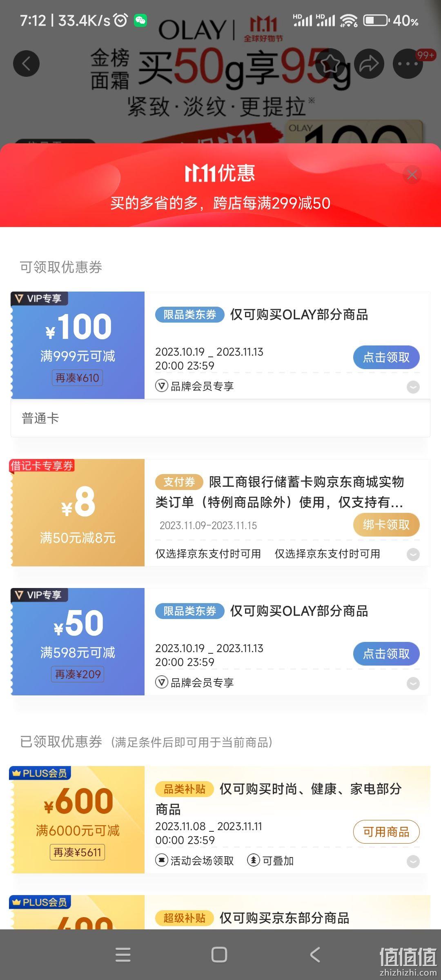Tap the back arrow icon at top

pos(26,63)
